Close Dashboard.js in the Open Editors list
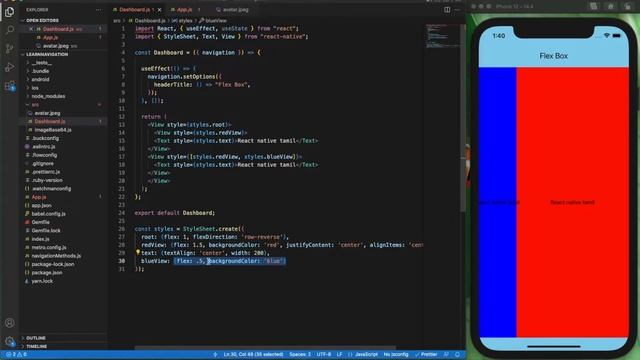This screenshot has height=360, width=640. [31, 29]
